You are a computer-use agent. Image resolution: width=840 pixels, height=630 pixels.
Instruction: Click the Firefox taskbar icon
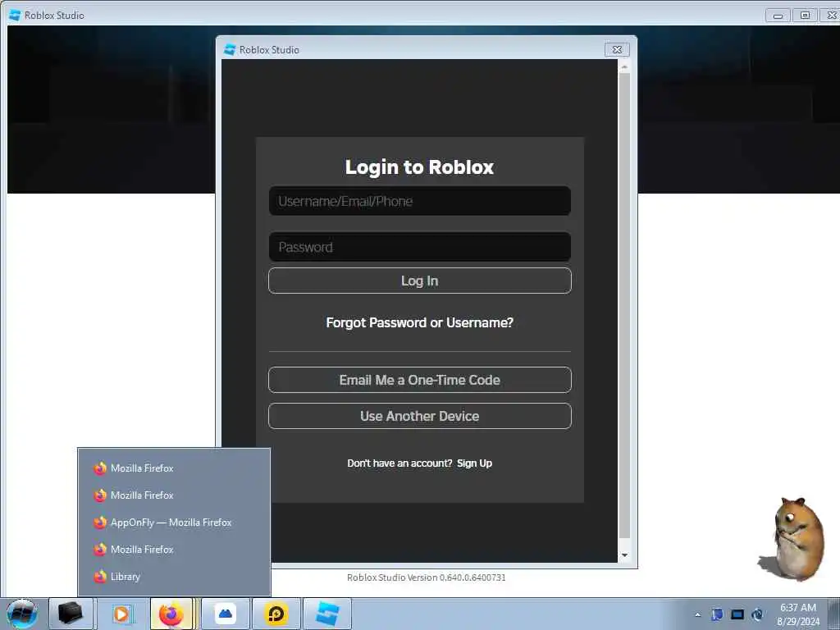click(x=171, y=614)
